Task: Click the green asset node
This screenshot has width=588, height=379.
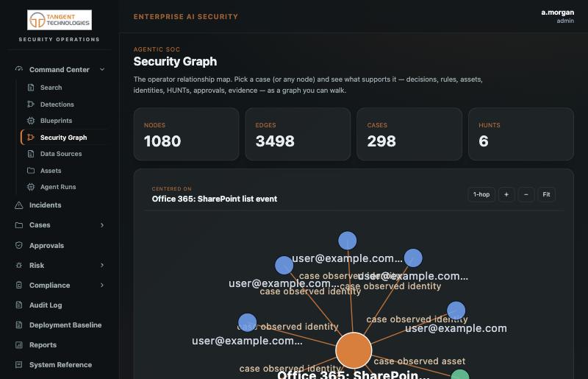Action: [460, 374]
